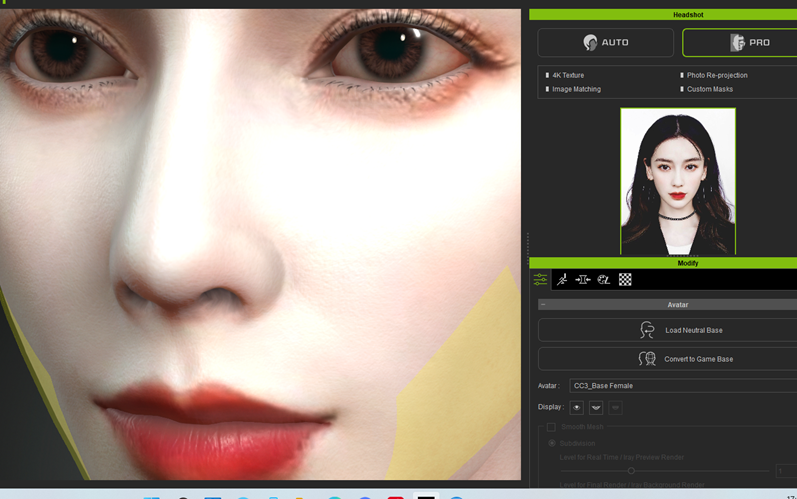
Task: Toggle eye visibility in Display row
Action: [x=576, y=408]
